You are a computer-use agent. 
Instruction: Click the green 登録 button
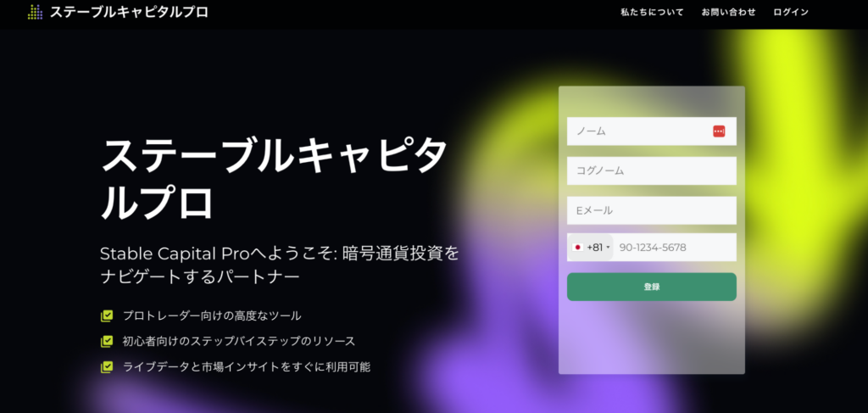tap(652, 287)
